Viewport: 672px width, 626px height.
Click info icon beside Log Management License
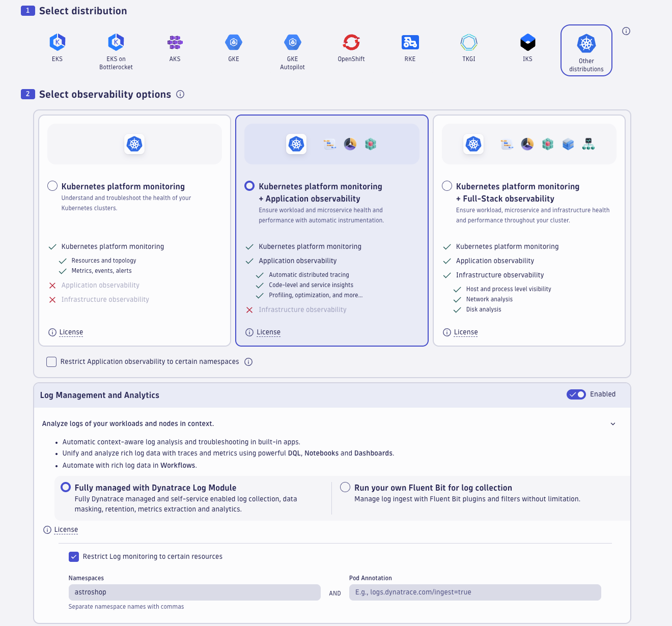click(47, 530)
